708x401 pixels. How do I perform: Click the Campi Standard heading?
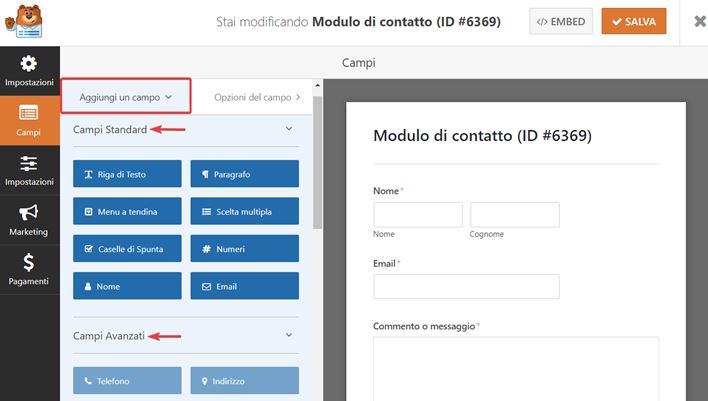tap(110, 130)
